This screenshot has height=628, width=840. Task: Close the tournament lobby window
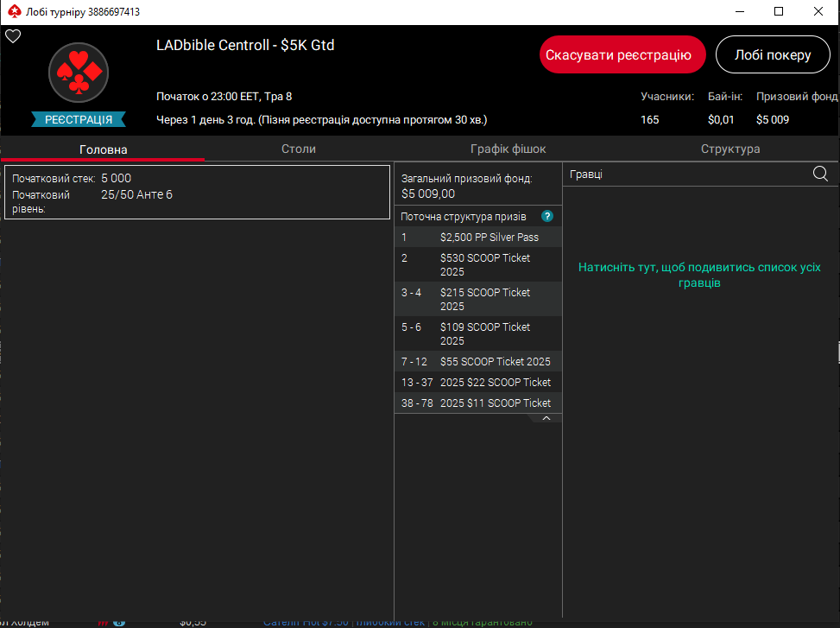[818, 12]
